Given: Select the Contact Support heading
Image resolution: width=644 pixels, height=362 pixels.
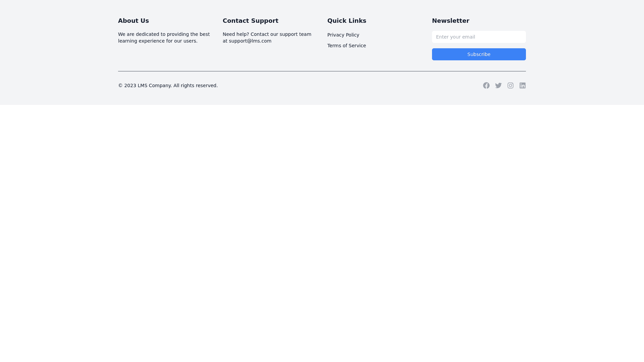Looking at the screenshot, I should tap(250, 21).
